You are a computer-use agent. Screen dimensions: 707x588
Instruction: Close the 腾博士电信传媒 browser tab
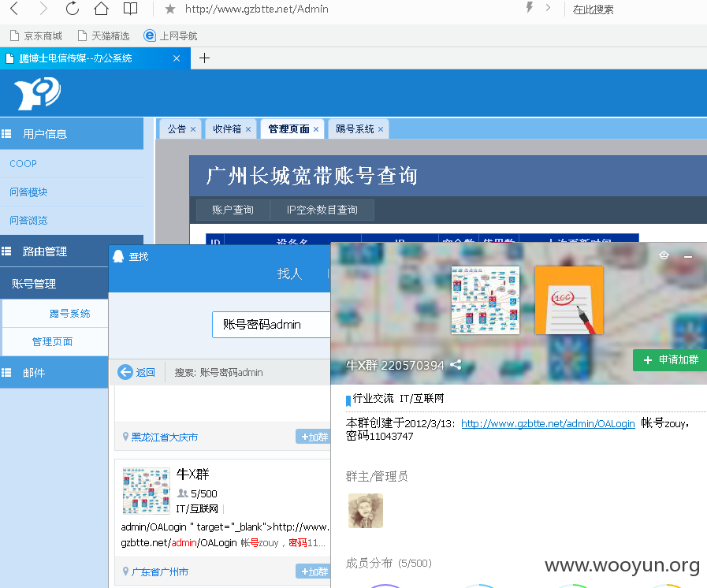(177, 58)
